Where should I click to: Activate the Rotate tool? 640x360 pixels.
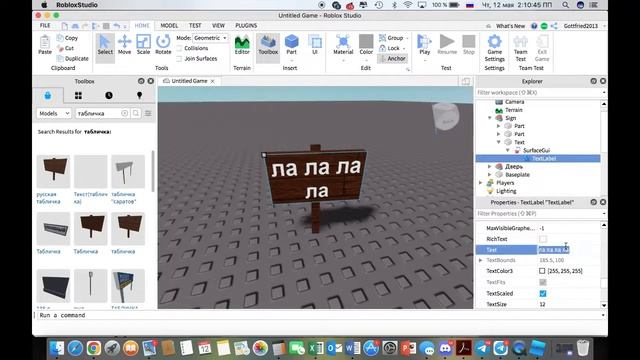[x=163, y=45]
